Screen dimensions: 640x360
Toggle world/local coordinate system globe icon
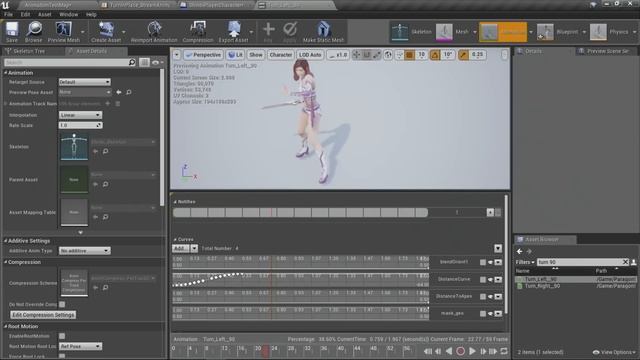pos(388,55)
